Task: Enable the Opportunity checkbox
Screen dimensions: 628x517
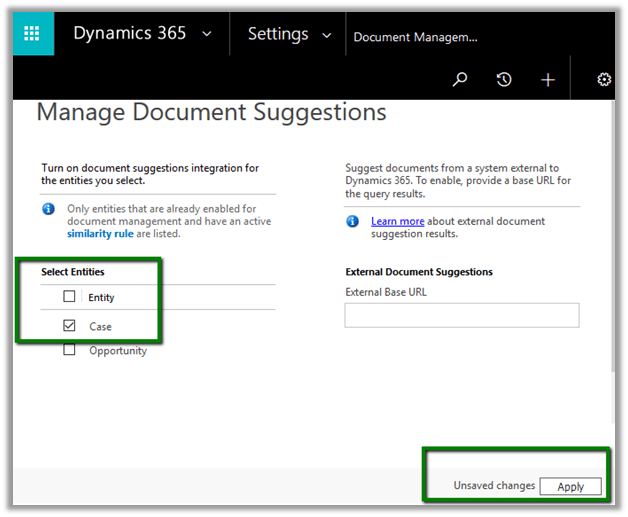Action: click(69, 351)
